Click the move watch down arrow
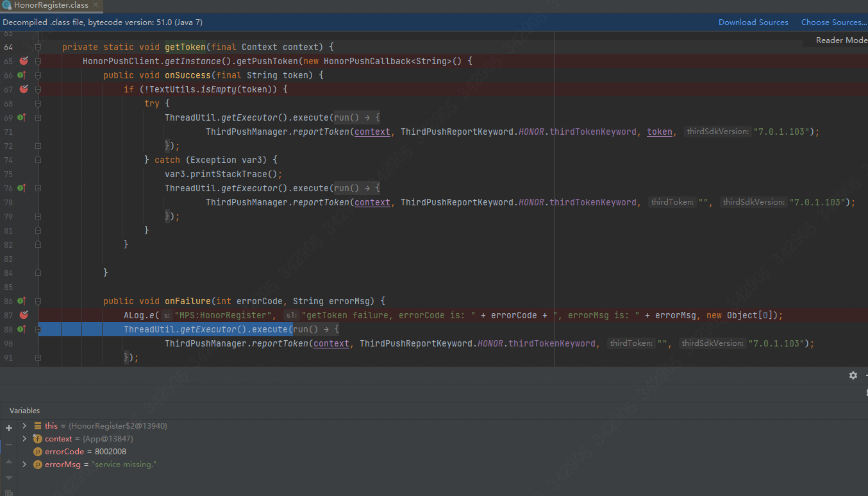Screen dimensions: 868x496 point(9,477)
